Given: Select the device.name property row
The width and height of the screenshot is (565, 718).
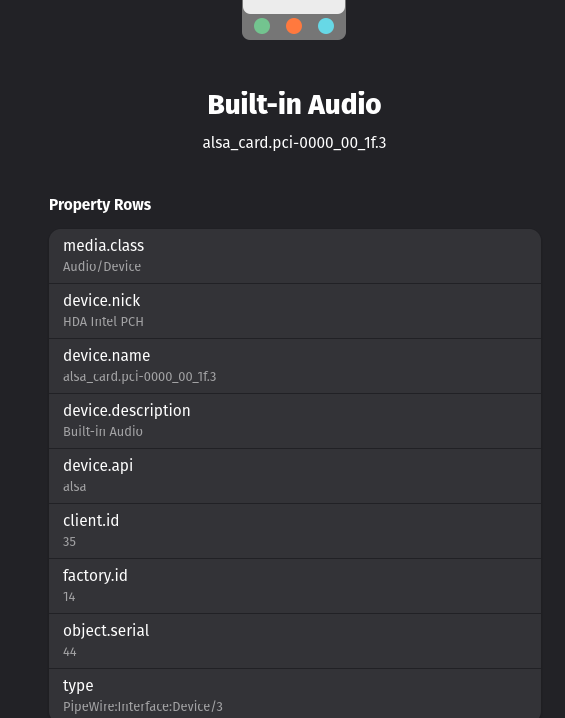Looking at the screenshot, I should tap(295, 366).
